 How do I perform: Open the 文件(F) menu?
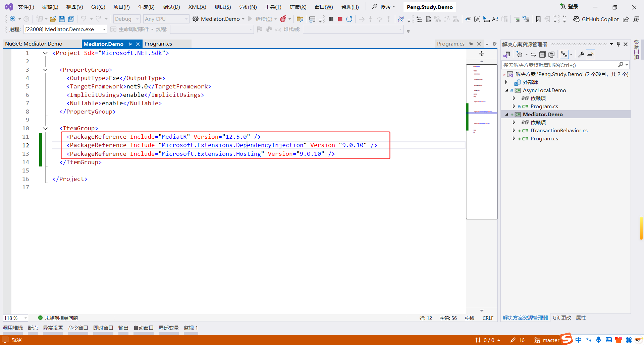coord(26,7)
